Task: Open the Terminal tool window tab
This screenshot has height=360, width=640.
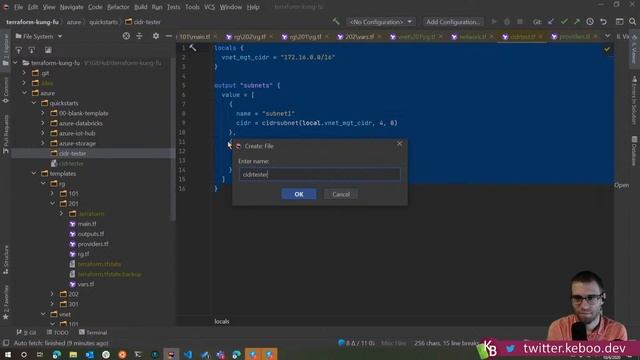Action: pyautogui.click(x=93, y=333)
